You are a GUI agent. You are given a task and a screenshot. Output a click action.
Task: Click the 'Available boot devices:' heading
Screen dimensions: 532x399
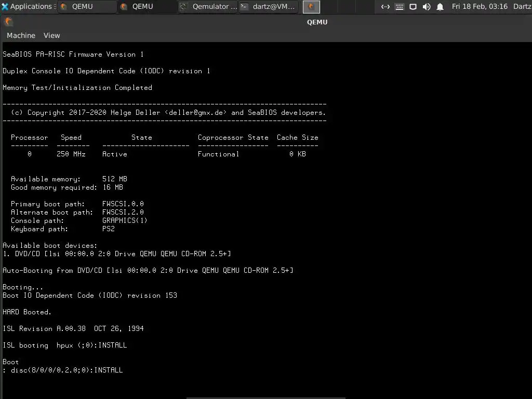pos(50,245)
